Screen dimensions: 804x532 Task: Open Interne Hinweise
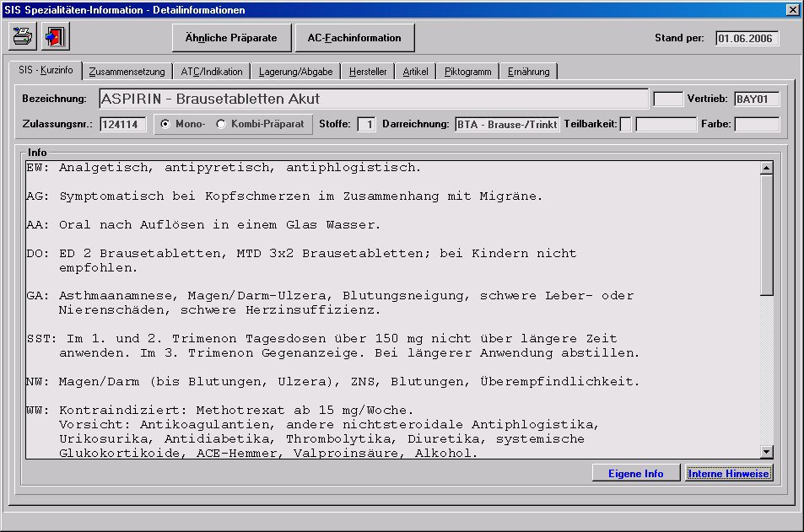(x=729, y=474)
